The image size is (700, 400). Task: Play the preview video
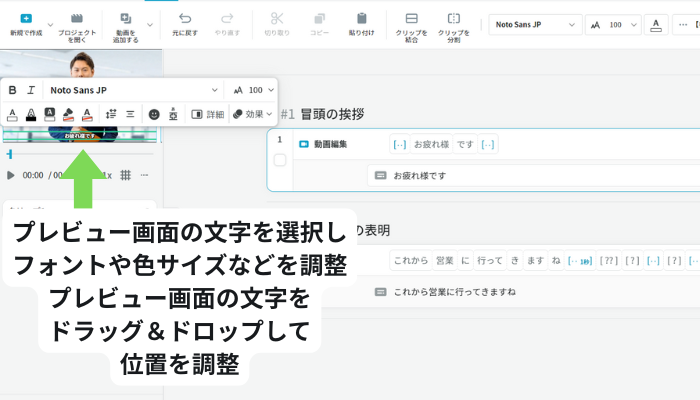pyautogui.click(x=11, y=175)
